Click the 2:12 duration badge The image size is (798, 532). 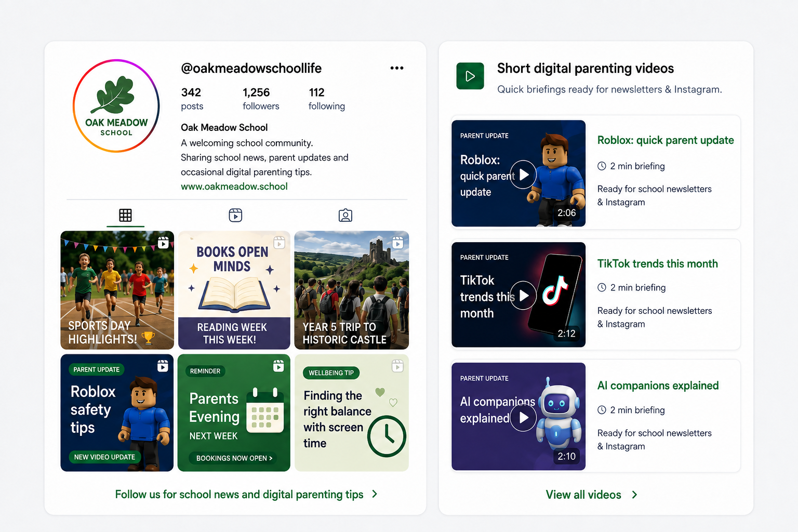[567, 334]
